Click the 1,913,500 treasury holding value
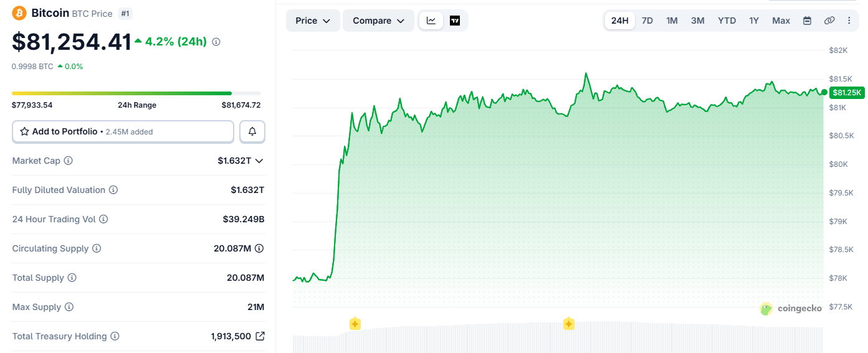This screenshot has height=353, width=868. (231, 336)
